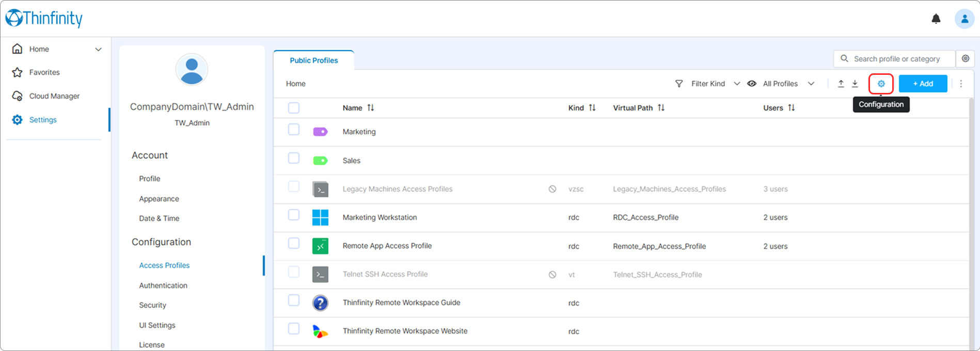Expand the Home sidebar chevron
Screen dimensions: 980x351
98,50
